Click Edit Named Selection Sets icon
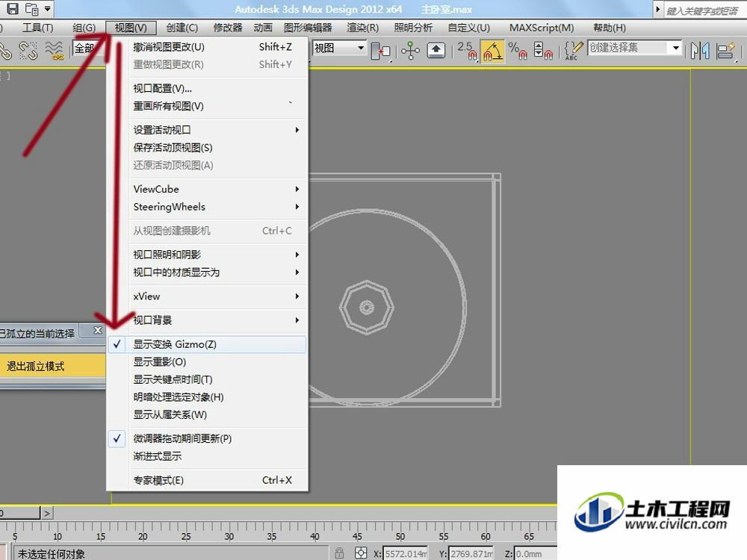Screen dimensions: 747x560 [x=574, y=50]
